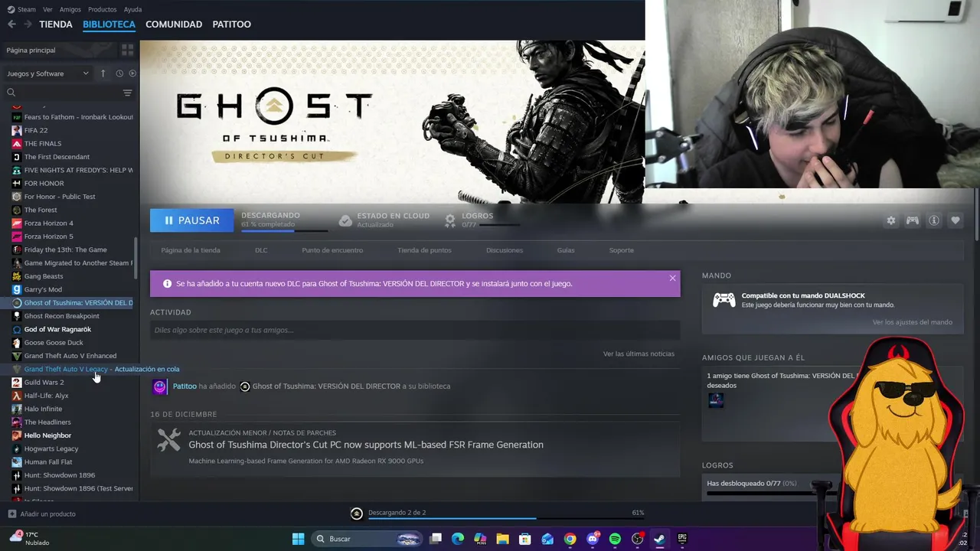Open Google Chrome from the taskbar
The image size is (980, 551).
tap(570, 539)
